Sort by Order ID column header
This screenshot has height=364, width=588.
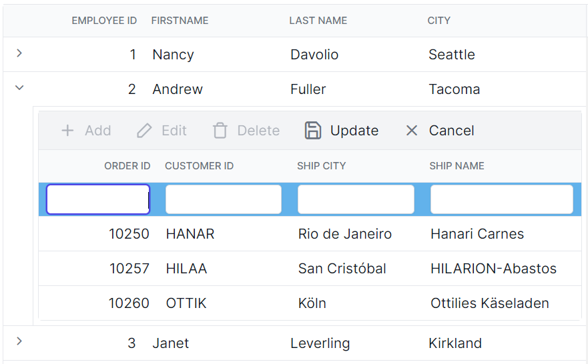click(x=127, y=166)
